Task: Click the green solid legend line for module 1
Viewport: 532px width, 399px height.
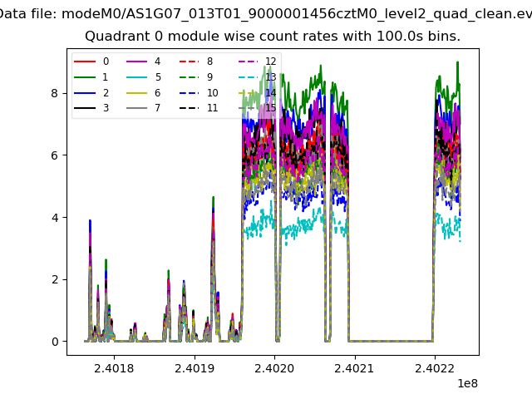Action: tap(85, 77)
